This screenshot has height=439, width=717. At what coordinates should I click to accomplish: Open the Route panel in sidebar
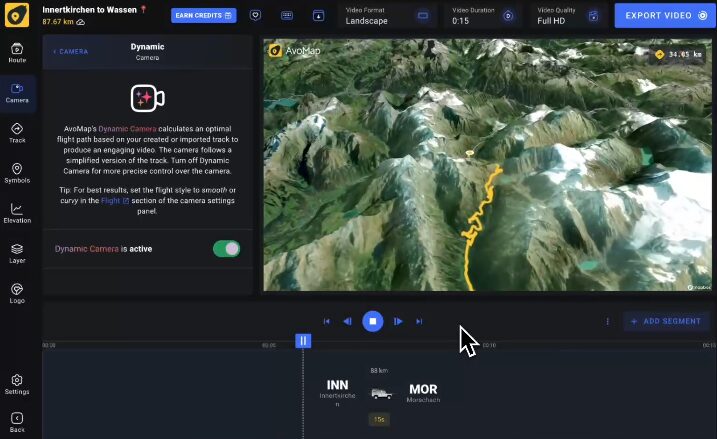(17, 52)
